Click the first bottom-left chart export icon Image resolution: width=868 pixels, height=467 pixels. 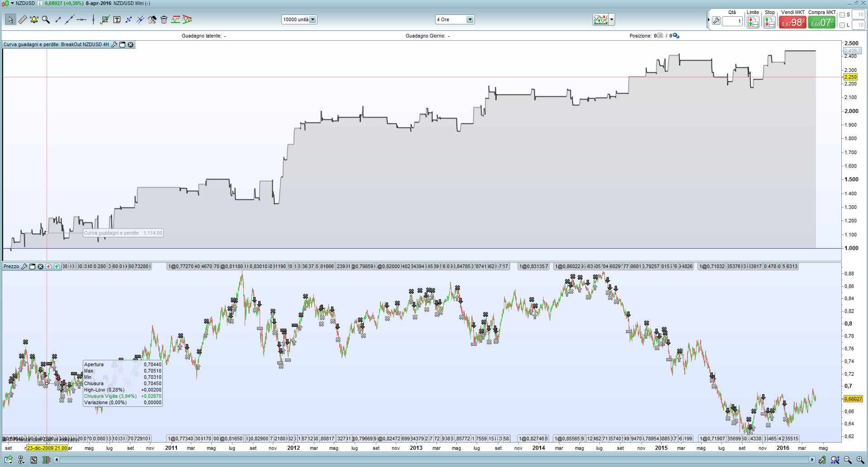9,460
